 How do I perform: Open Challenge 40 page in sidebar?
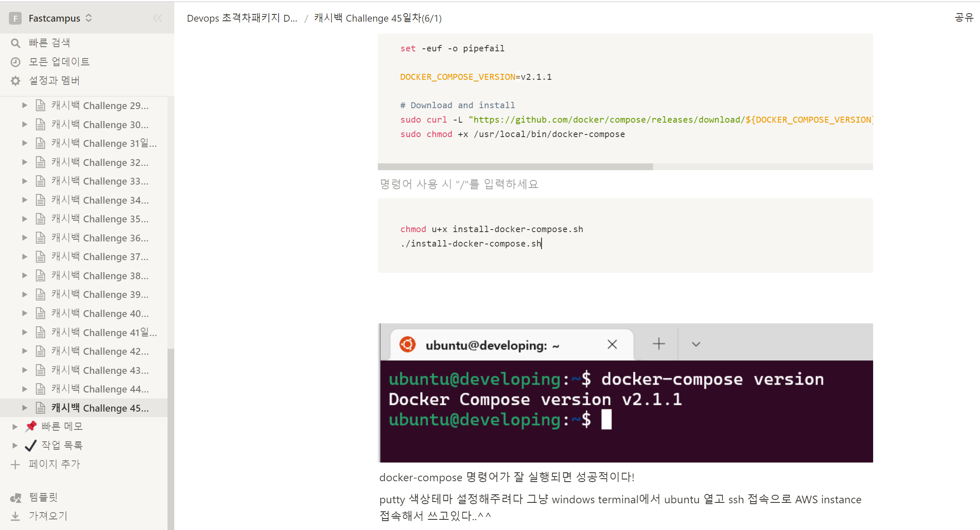pos(100,314)
